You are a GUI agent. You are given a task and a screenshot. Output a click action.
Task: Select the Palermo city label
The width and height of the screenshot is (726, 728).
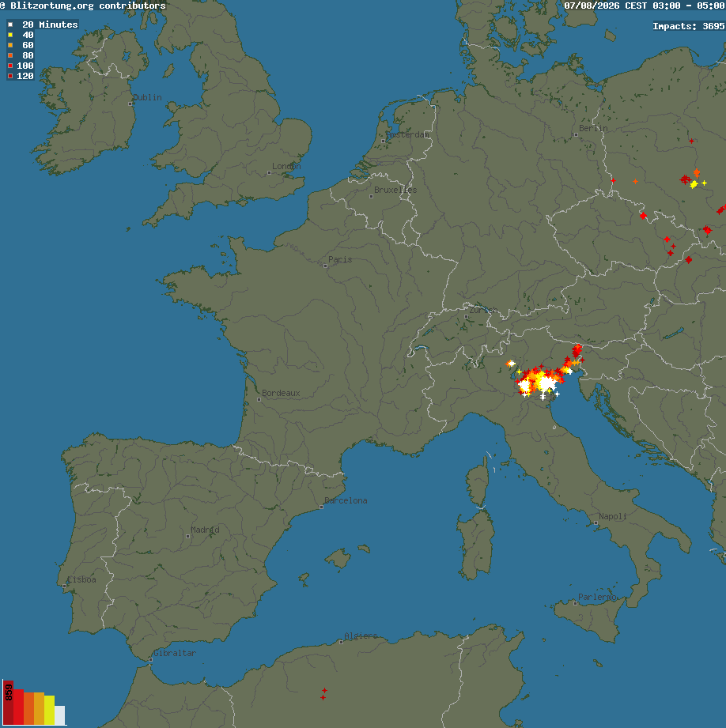coord(597,597)
